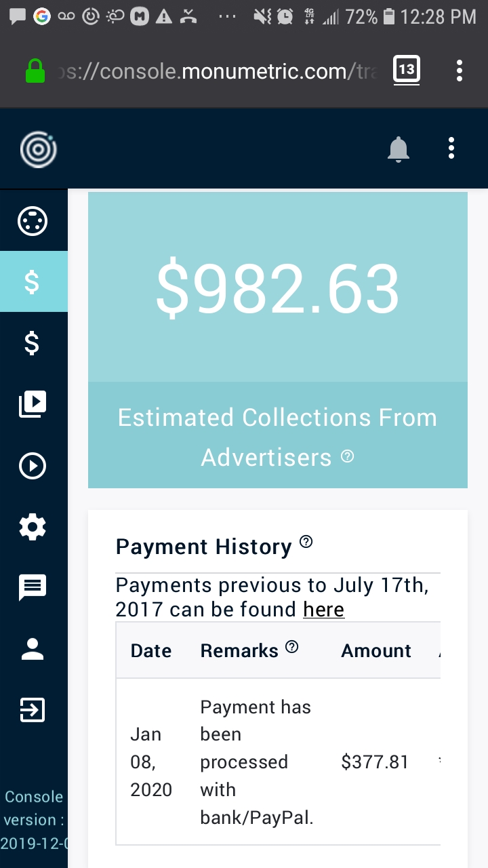
Task: Tap the browser address bar URL
Action: (217, 71)
